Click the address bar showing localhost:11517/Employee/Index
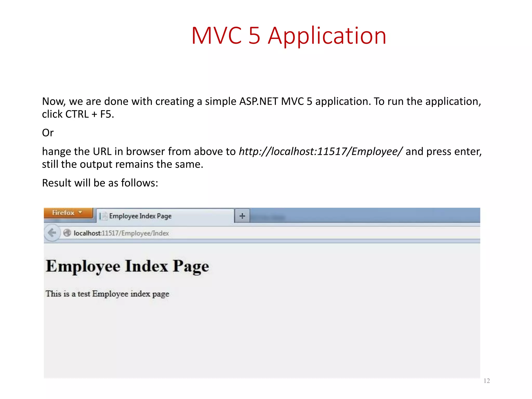532x399 pixels. (270, 233)
